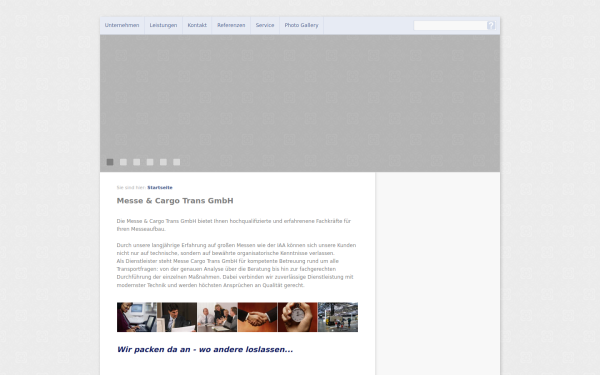Open the Referenzen menu item
The width and height of the screenshot is (600, 375).
231,25
